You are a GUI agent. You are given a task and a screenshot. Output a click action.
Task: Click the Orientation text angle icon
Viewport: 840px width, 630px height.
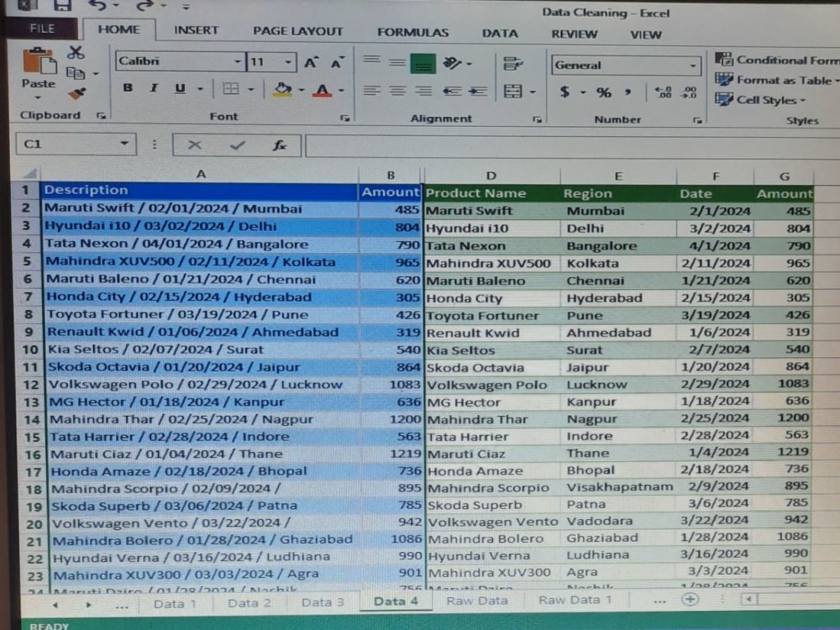click(452, 63)
